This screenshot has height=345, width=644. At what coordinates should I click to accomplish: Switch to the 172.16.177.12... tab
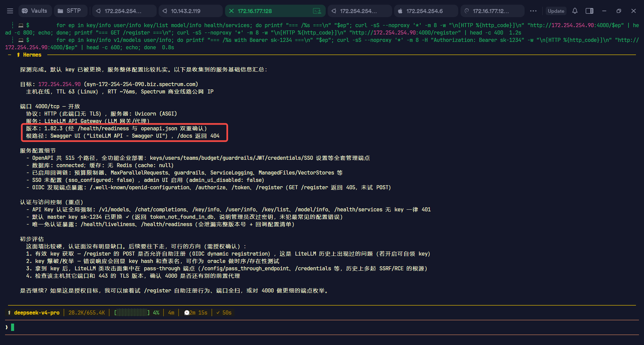tap(492, 11)
